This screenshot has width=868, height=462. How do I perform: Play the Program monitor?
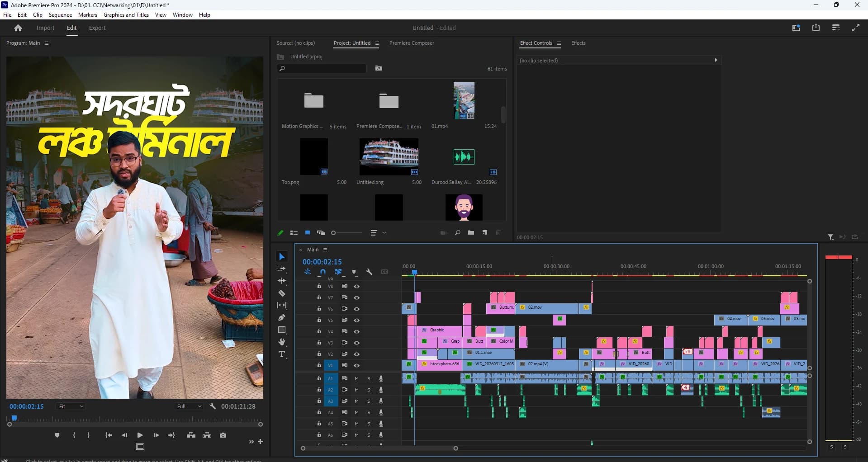pos(140,435)
